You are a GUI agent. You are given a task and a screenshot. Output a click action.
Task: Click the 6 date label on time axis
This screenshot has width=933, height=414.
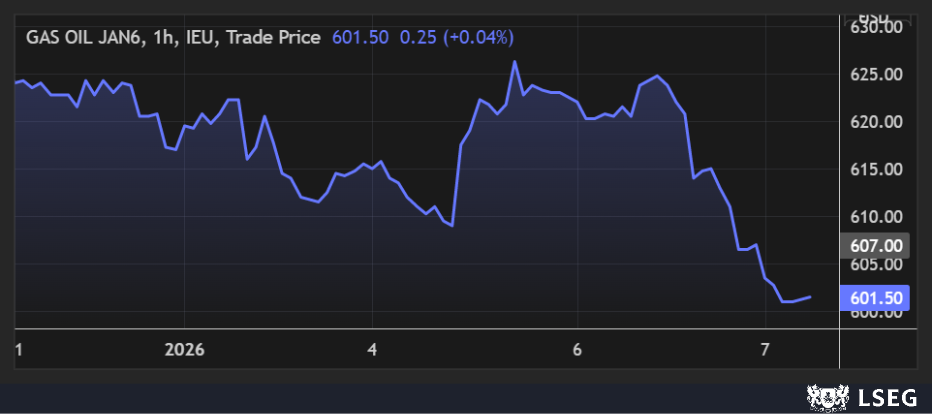pyautogui.click(x=577, y=350)
